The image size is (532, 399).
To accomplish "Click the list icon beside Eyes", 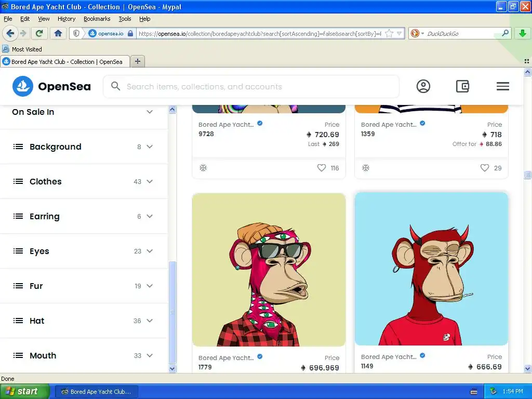I will (18, 251).
